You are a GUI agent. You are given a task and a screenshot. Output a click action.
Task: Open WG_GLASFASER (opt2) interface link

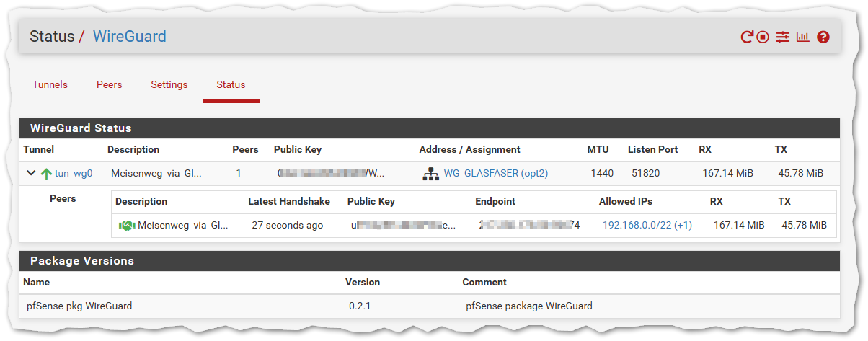(x=495, y=173)
